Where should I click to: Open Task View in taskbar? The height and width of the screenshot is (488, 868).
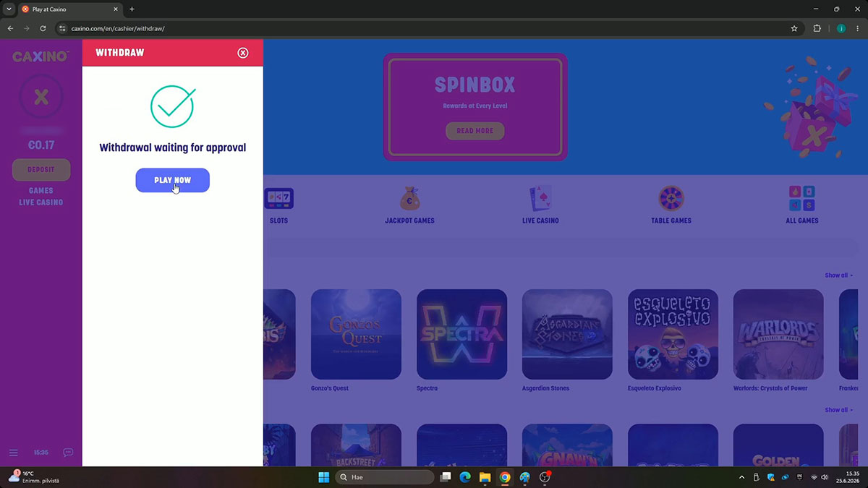[446, 477]
